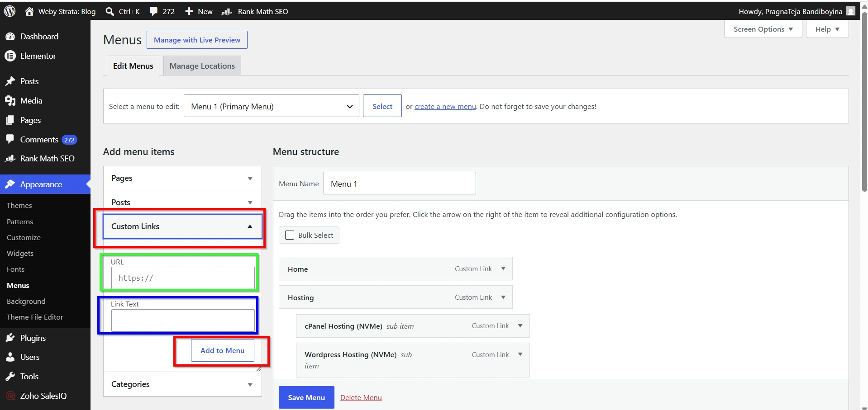Click the page vertical scrollbar
The image size is (868, 410).
point(864,102)
